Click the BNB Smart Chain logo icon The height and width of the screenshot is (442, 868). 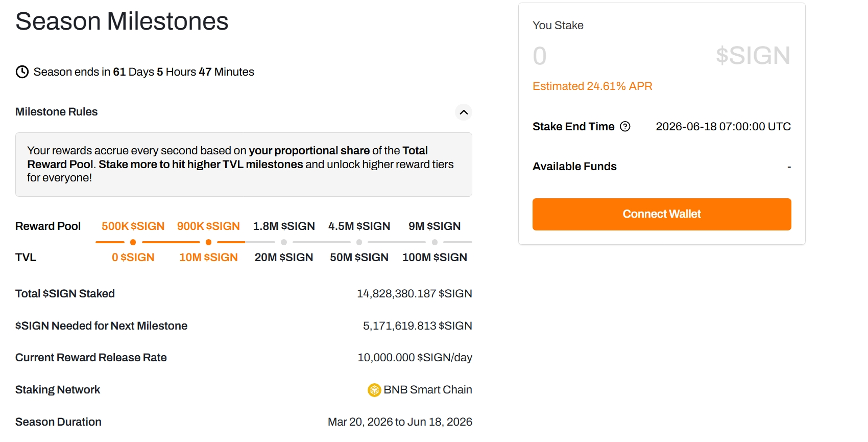pyautogui.click(x=374, y=390)
